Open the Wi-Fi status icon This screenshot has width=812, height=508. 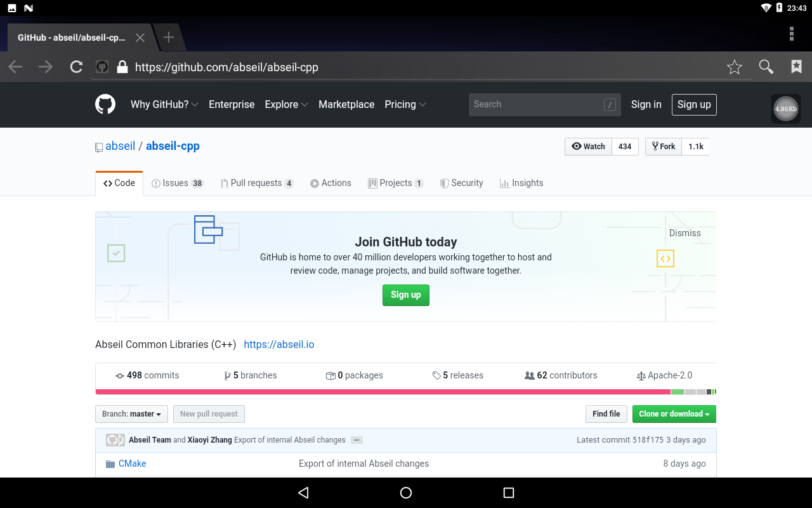766,8
